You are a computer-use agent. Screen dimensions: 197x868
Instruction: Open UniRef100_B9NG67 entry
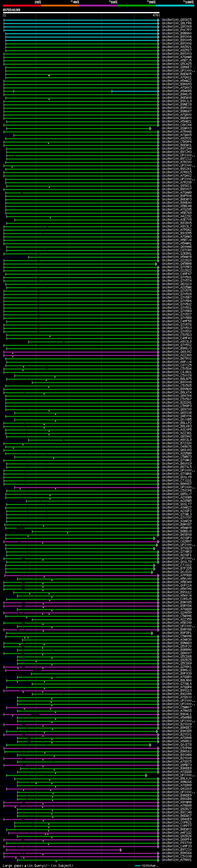point(177,111)
